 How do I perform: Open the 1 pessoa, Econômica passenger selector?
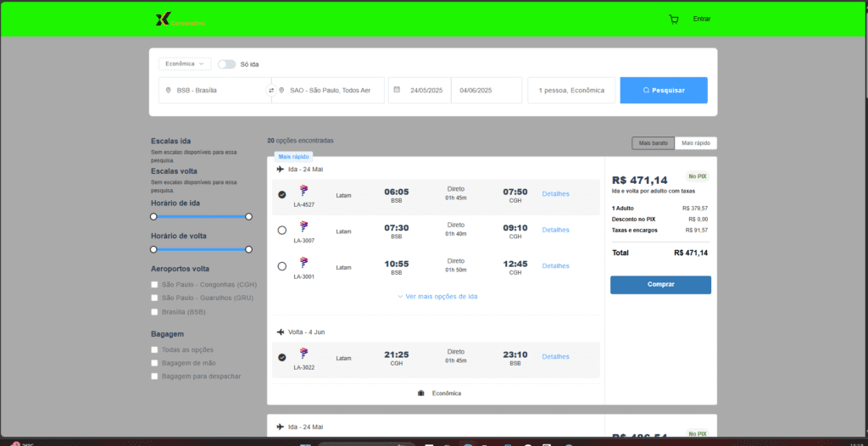pos(571,90)
